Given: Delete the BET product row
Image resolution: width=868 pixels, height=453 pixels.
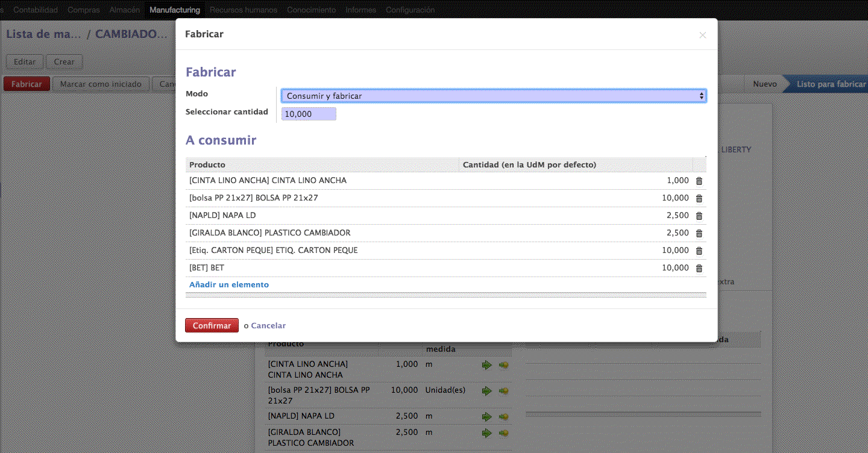Looking at the screenshot, I should click(x=699, y=268).
